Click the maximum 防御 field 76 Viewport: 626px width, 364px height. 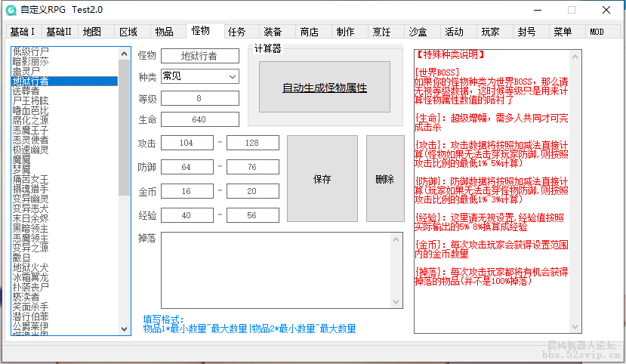pos(253,167)
